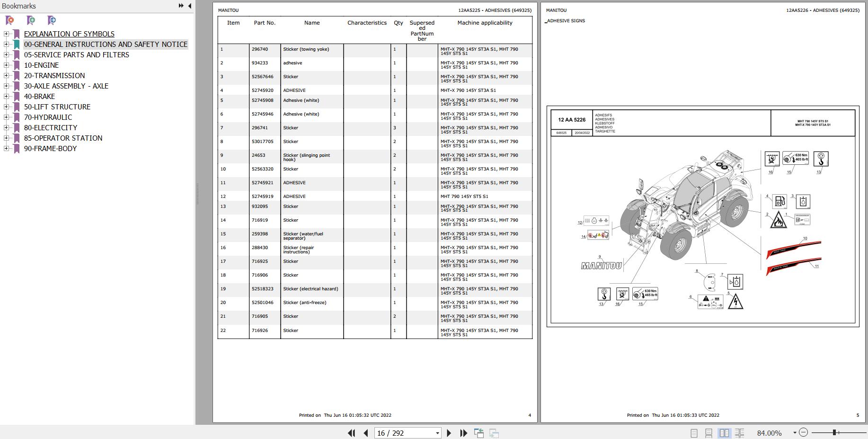
Task: Go to the previous page
Action: coord(366,433)
